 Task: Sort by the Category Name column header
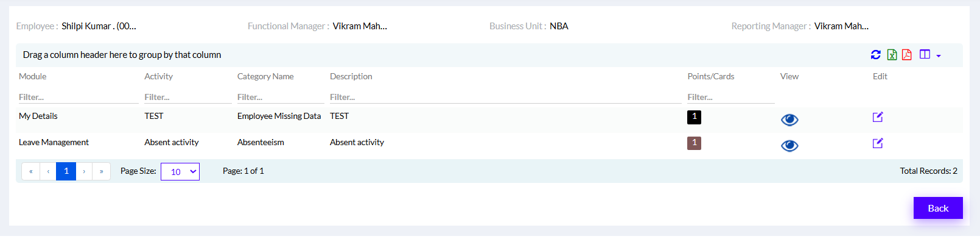tap(265, 76)
